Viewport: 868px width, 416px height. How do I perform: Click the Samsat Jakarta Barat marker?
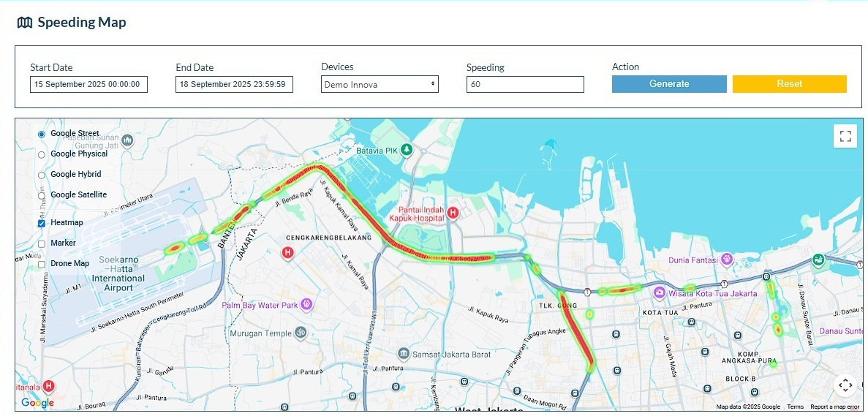click(x=403, y=354)
